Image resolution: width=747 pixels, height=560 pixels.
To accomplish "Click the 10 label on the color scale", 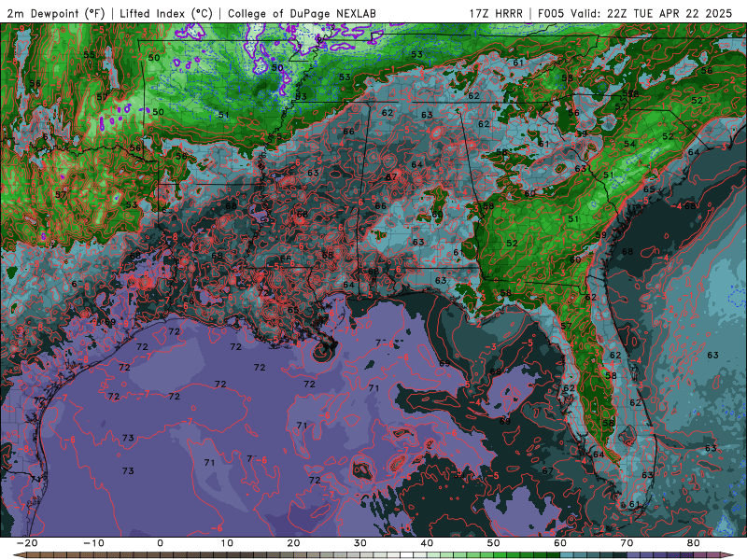I will tap(227, 543).
